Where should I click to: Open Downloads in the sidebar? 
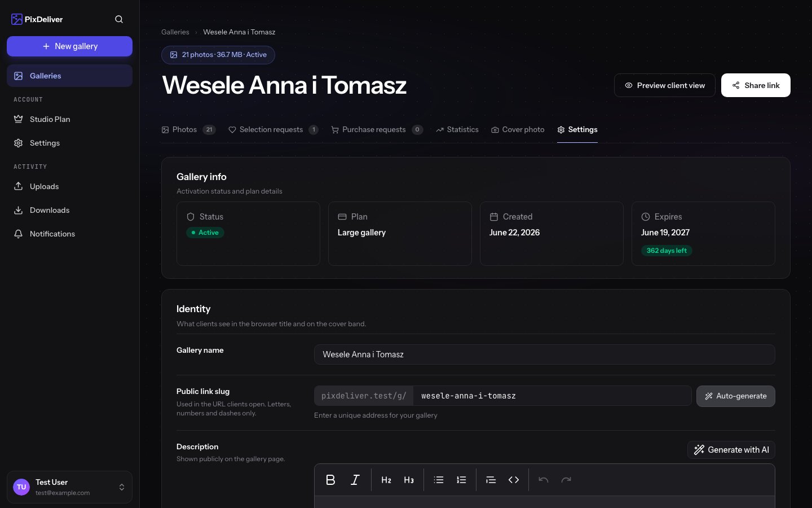pyautogui.click(x=69, y=210)
